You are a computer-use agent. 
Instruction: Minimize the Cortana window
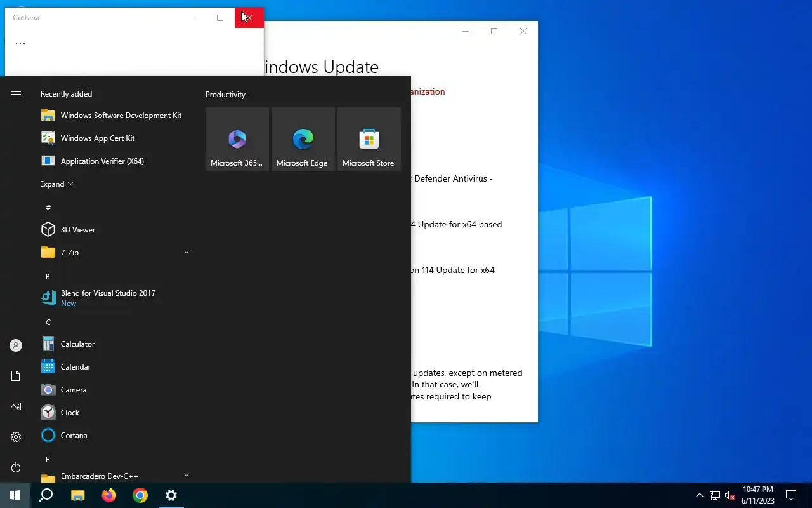(191, 18)
